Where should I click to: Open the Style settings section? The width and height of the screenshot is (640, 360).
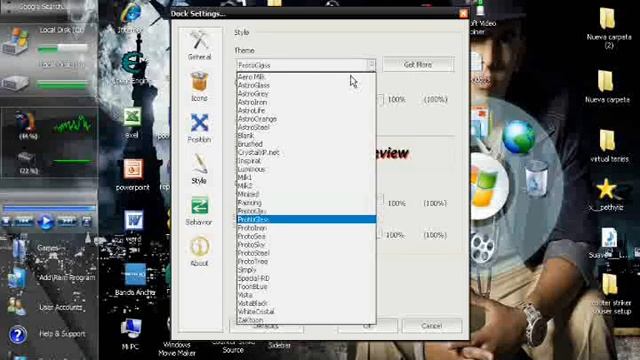(200, 169)
